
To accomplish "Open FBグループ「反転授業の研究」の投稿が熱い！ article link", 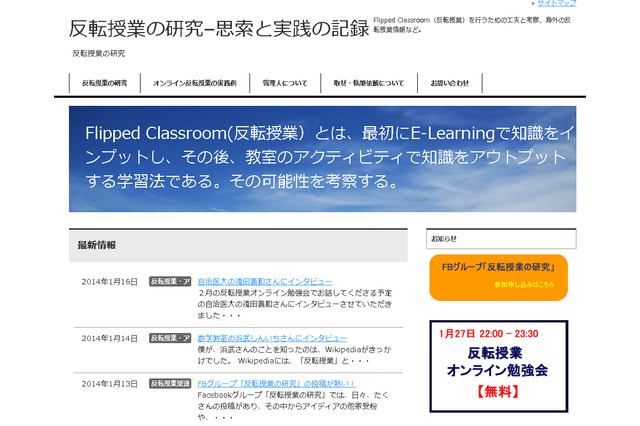I will [x=276, y=384].
